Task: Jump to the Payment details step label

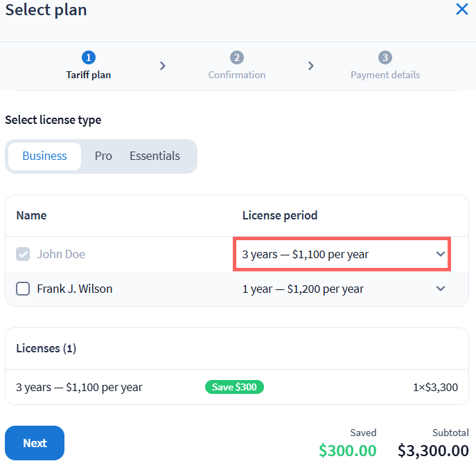Action: (x=385, y=75)
